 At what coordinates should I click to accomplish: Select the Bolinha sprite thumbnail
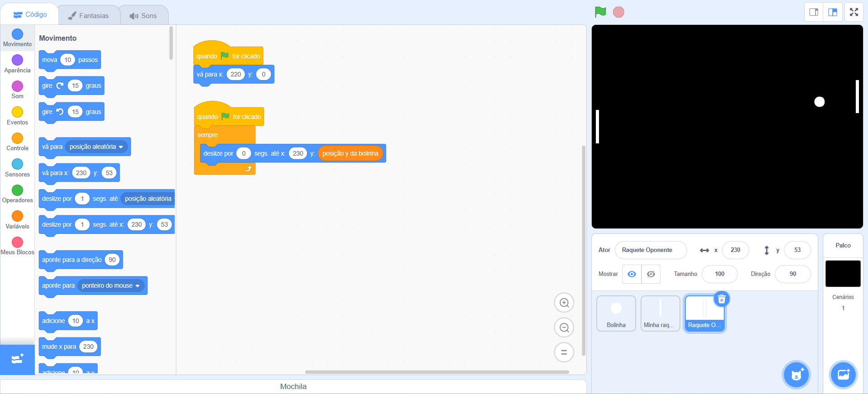(616, 313)
